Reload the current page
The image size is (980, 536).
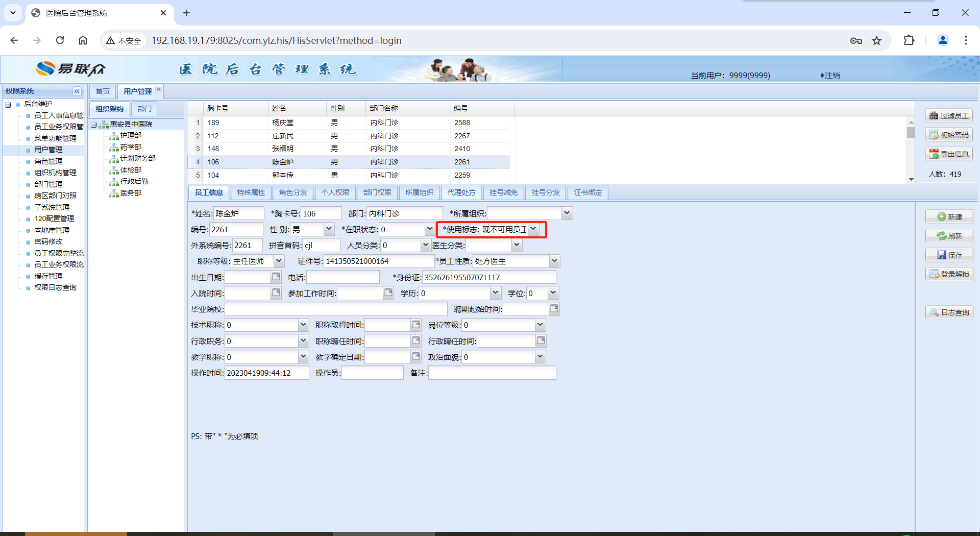(x=60, y=40)
